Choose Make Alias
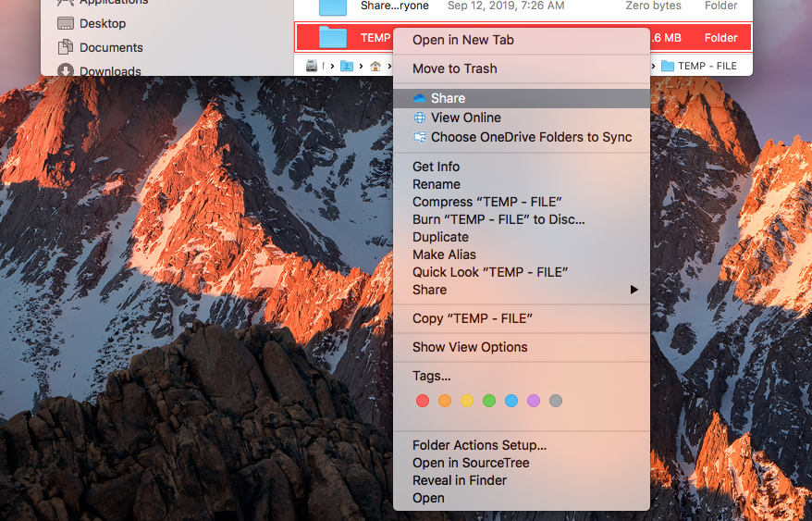 [522, 254]
